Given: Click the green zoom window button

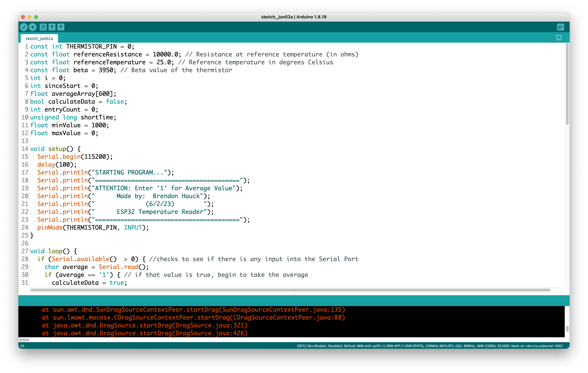Looking at the screenshot, I should click(x=36, y=17).
